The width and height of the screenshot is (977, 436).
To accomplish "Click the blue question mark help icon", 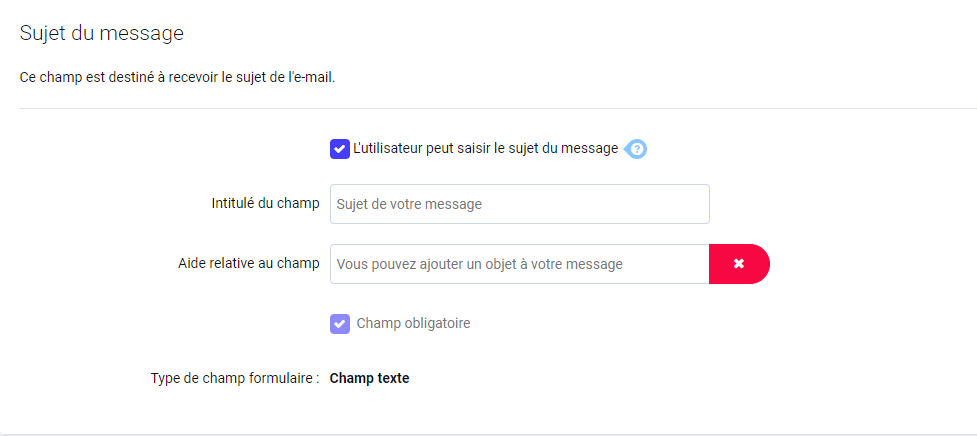I will pos(636,149).
